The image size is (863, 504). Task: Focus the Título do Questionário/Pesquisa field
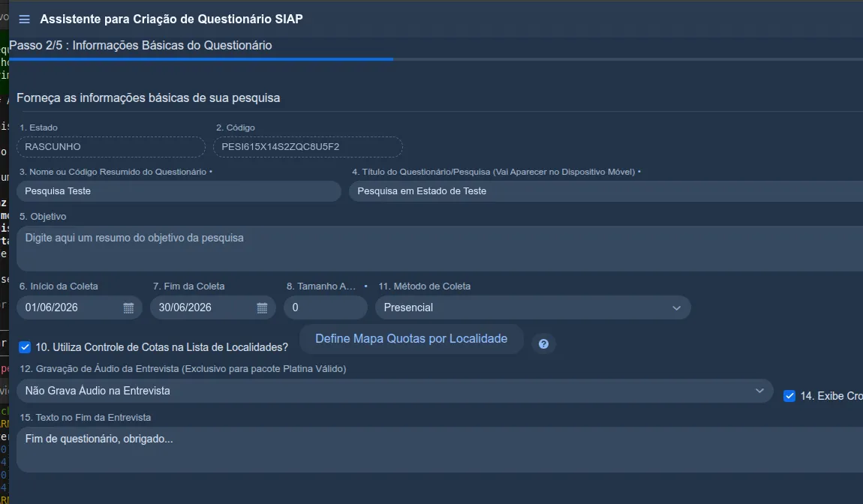click(606, 191)
